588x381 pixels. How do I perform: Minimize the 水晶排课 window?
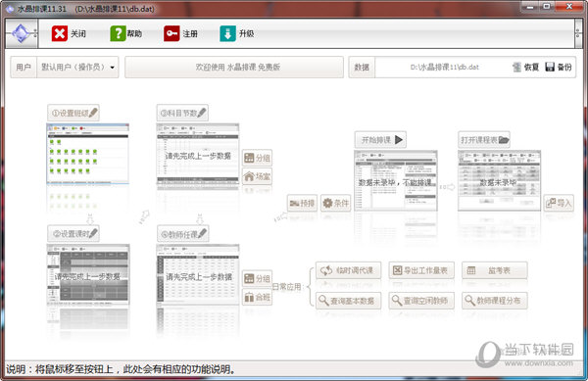point(530,7)
